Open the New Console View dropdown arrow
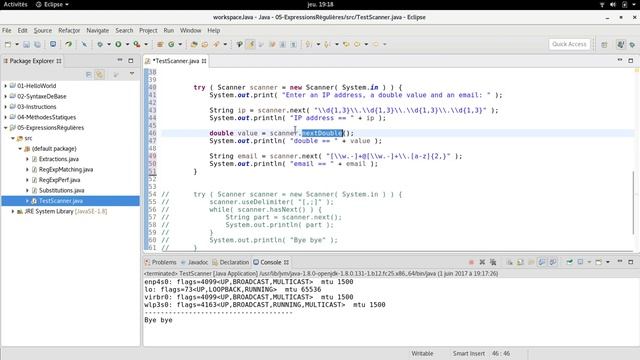640x360 pixels. [x=608, y=262]
